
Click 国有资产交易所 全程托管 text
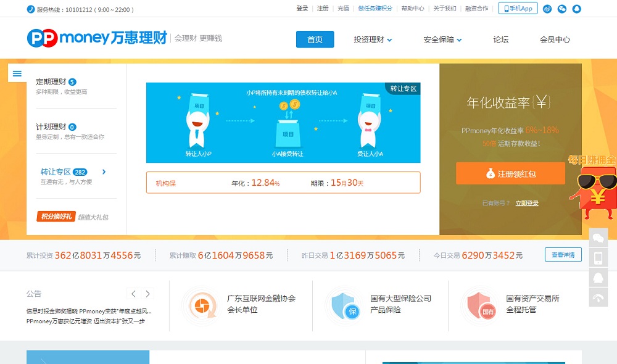click(532, 304)
